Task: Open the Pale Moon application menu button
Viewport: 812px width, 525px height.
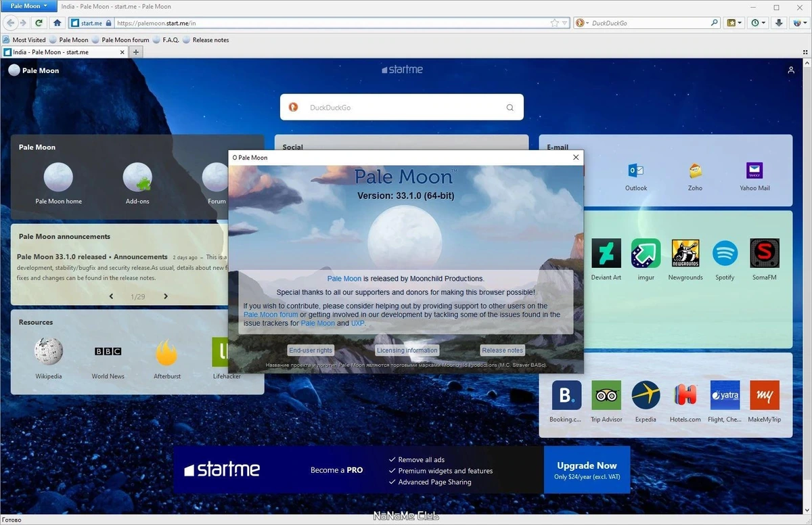Action: tap(28, 6)
